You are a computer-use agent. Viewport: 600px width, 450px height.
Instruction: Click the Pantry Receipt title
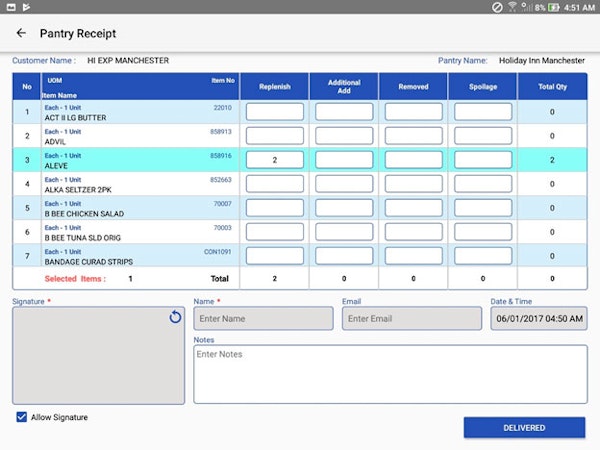pyautogui.click(x=78, y=33)
